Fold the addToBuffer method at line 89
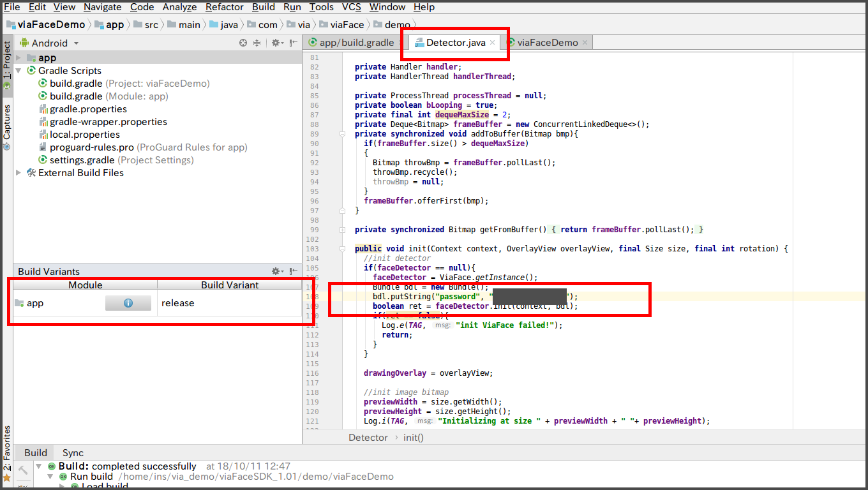The width and height of the screenshot is (868, 490). coord(343,134)
